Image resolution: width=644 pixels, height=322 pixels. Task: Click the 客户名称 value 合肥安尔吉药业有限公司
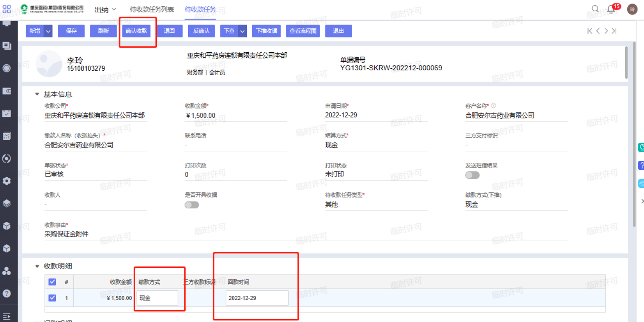[x=500, y=116]
